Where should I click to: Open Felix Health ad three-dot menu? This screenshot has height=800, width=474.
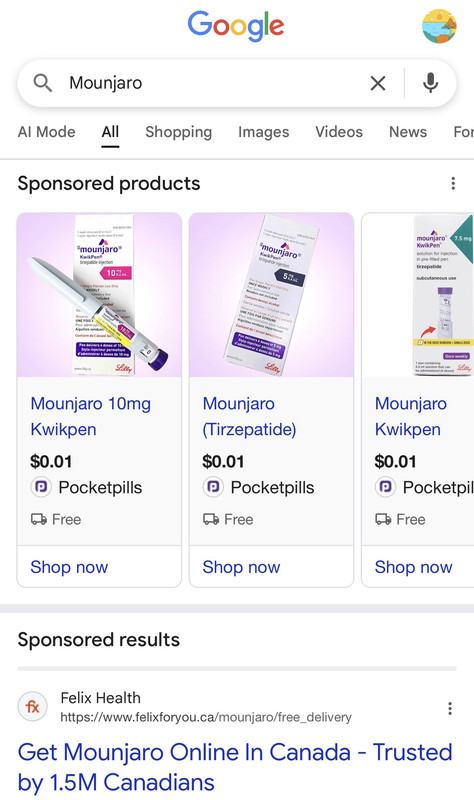pos(450,708)
